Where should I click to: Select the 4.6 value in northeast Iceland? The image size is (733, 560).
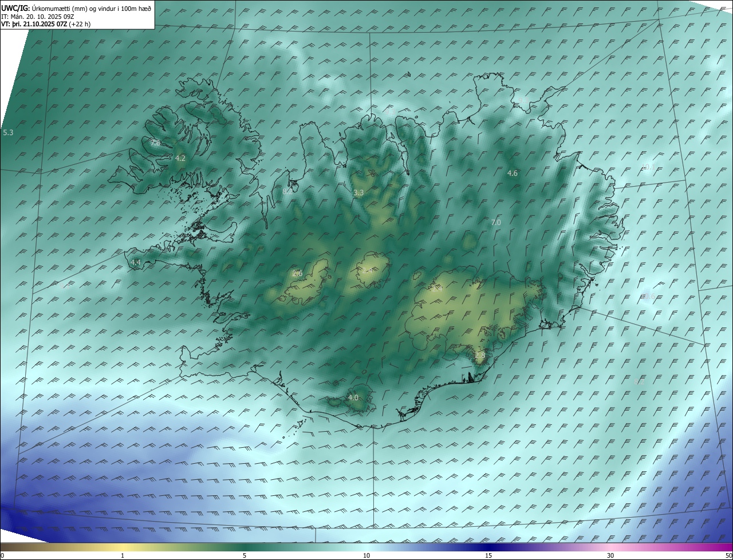pyautogui.click(x=513, y=173)
